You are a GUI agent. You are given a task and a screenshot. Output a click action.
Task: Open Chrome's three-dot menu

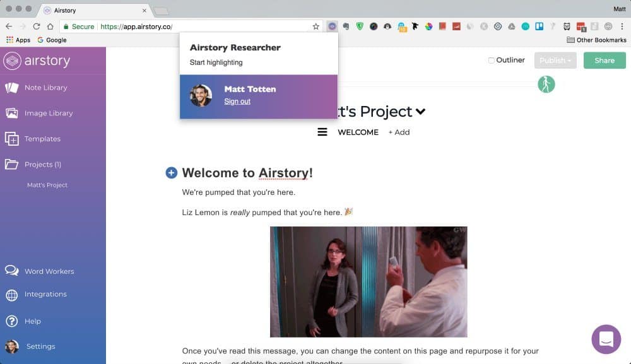point(622,26)
